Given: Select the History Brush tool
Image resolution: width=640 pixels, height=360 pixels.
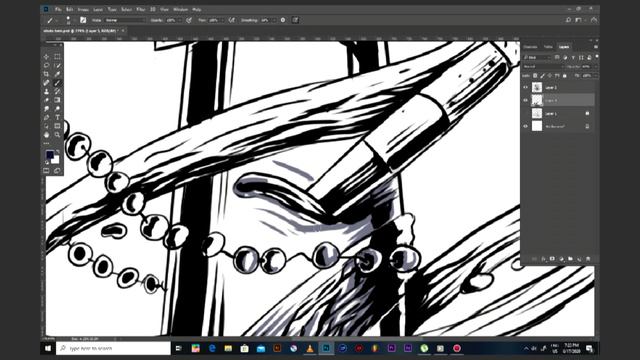Looking at the screenshot, I should click(57, 91).
